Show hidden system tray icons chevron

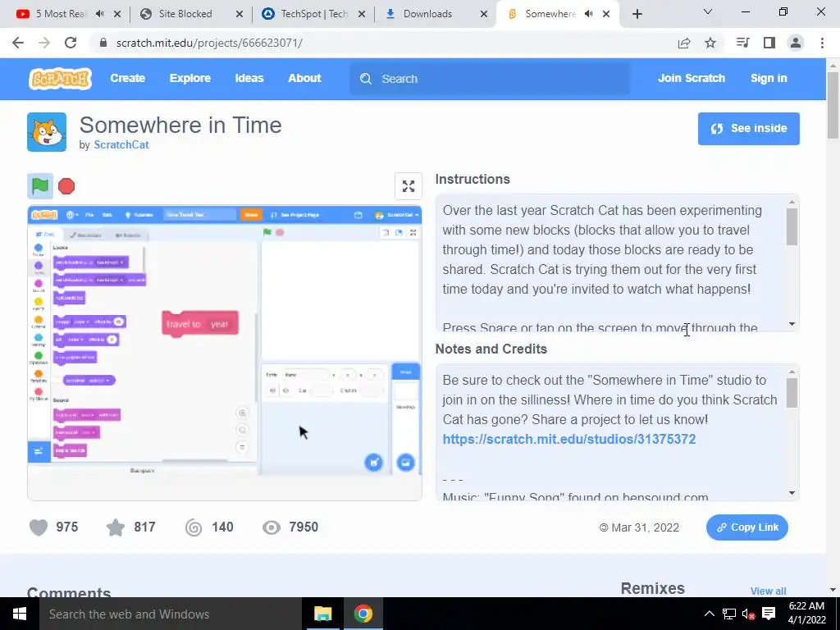point(710,614)
